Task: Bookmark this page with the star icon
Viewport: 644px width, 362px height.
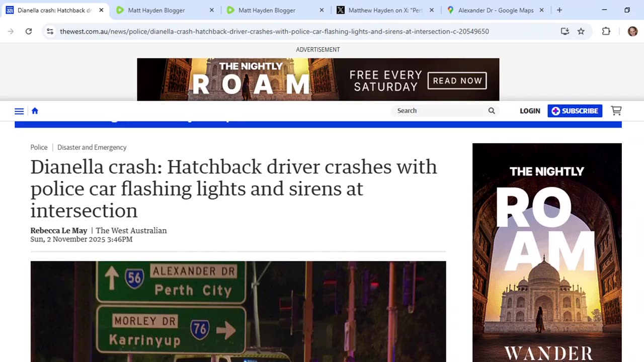Action: [x=581, y=31]
